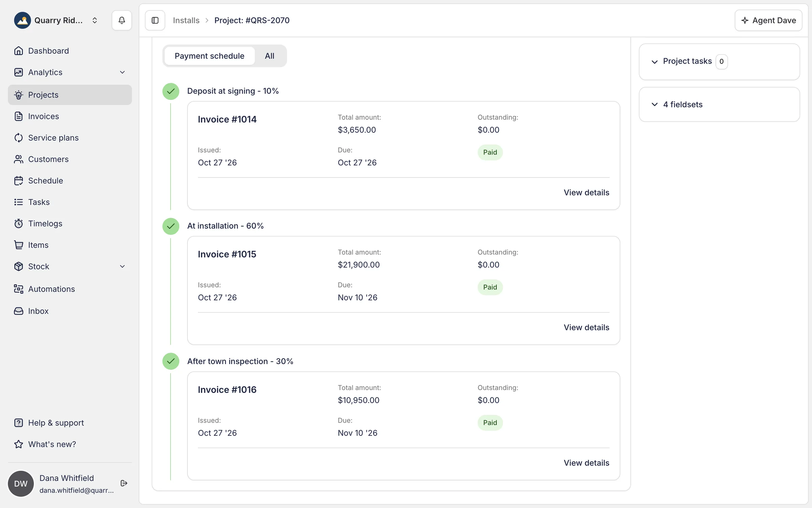Image resolution: width=812 pixels, height=508 pixels.
Task: Click the What's new star icon
Action: tap(19, 444)
